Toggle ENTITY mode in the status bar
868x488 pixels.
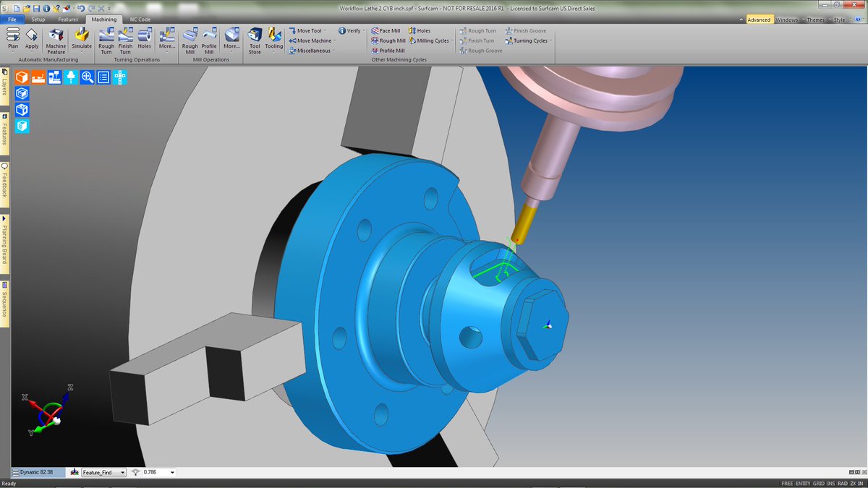tap(802, 483)
